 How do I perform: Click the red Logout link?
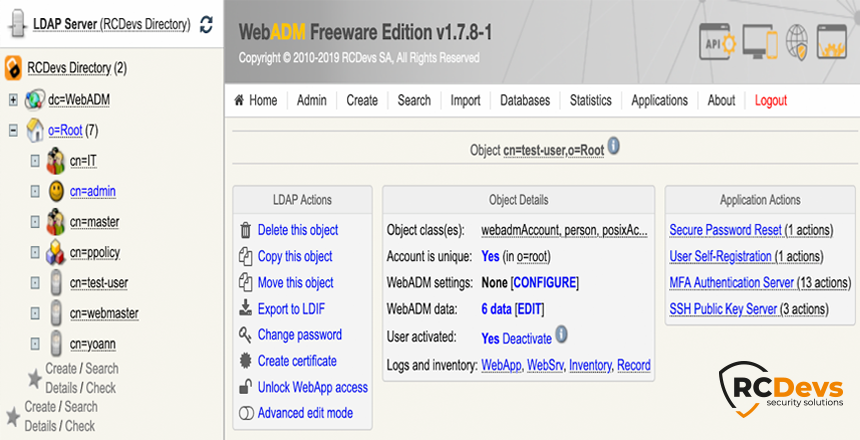(x=771, y=100)
